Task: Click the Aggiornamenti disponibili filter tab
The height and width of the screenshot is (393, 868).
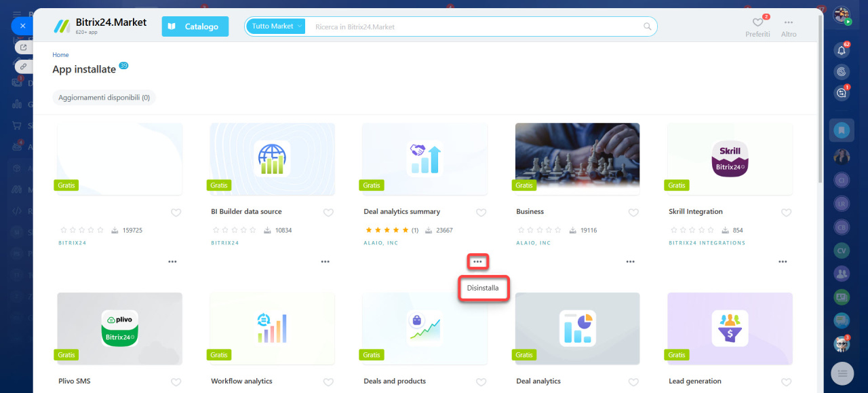Action: 104,98
